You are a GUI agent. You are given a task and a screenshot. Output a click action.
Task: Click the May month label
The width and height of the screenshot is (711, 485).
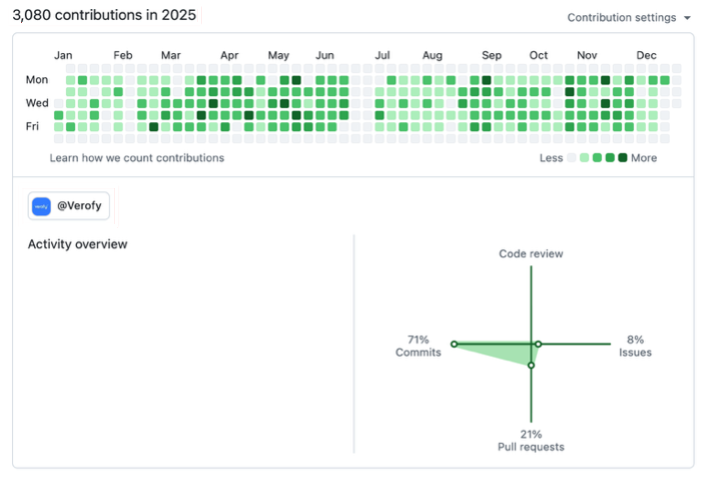click(278, 55)
